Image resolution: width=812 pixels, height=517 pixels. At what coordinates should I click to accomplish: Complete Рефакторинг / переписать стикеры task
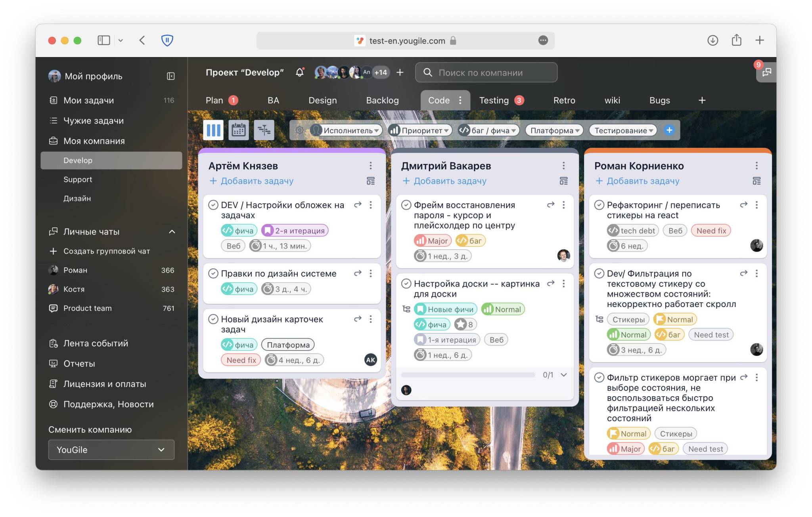599,205
